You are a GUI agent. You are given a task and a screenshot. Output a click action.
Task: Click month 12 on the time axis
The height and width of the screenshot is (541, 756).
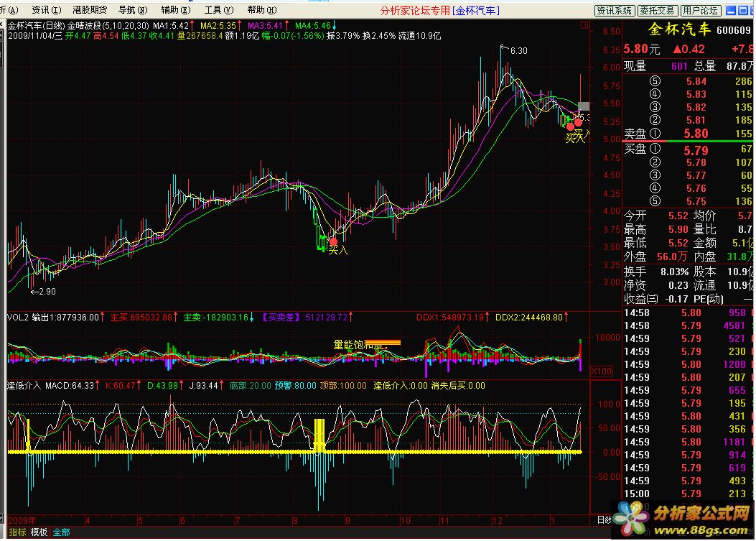497,520
